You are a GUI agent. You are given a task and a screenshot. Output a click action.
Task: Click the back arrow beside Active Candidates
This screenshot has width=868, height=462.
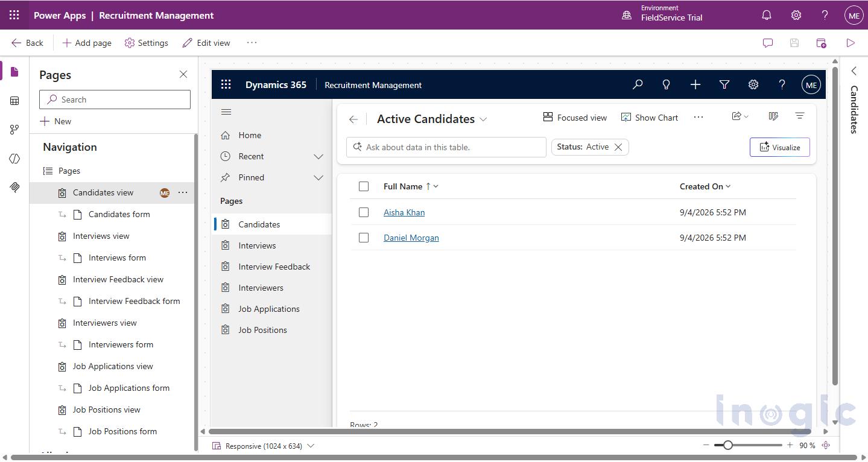click(353, 119)
